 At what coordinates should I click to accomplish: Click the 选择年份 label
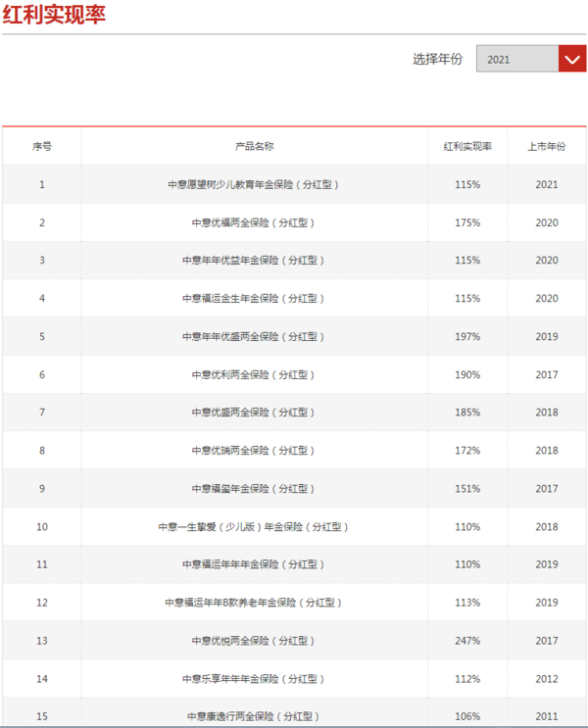[x=437, y=59]
